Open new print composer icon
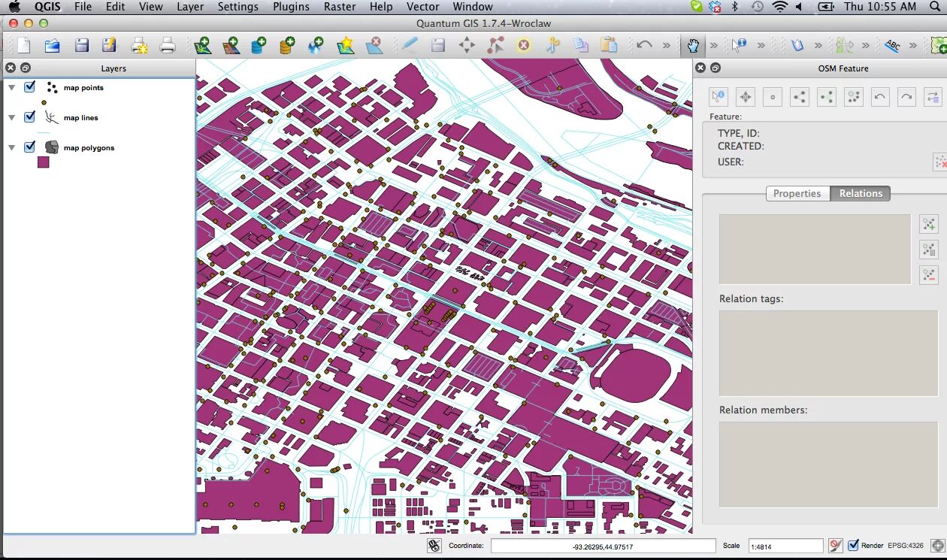This screenshot has height=560, width=947. 140,46
